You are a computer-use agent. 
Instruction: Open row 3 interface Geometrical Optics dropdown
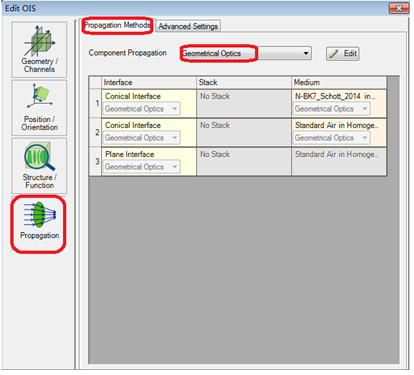pyautogui.click(x=142, y=167)
